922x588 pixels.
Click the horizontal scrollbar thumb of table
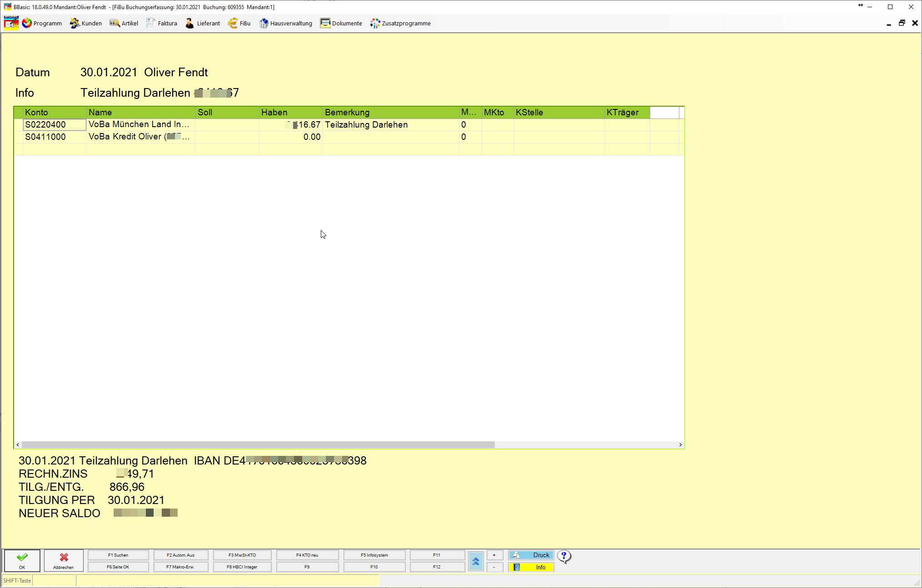pos(258,445)
